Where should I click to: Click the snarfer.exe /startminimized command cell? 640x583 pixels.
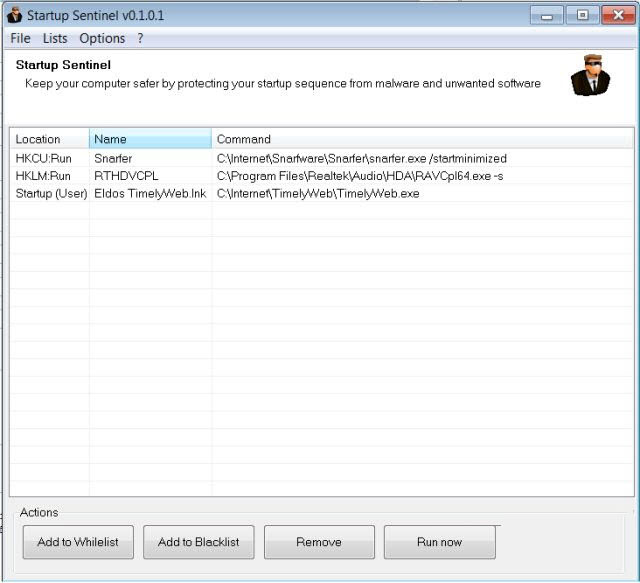[x=362, y=158]
